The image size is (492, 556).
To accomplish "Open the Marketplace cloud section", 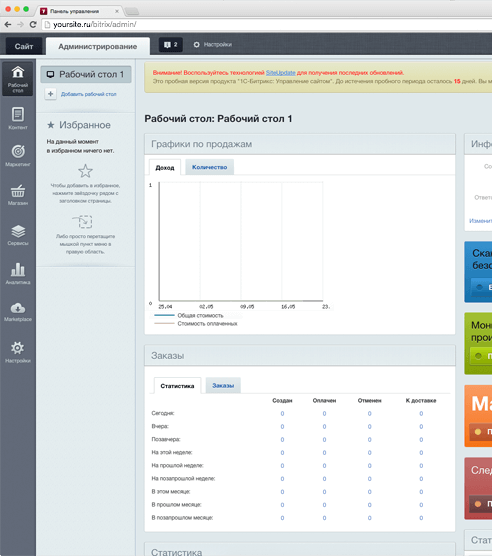I will point(18,312).
